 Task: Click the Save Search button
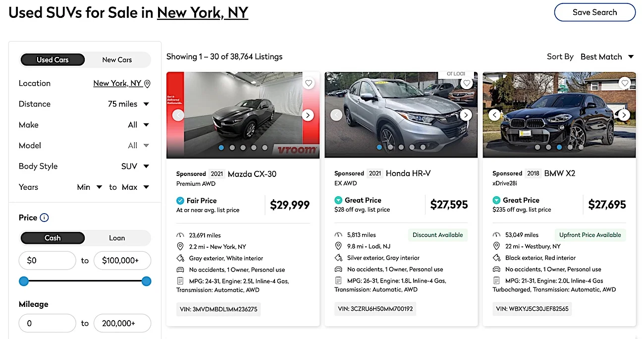594,12
